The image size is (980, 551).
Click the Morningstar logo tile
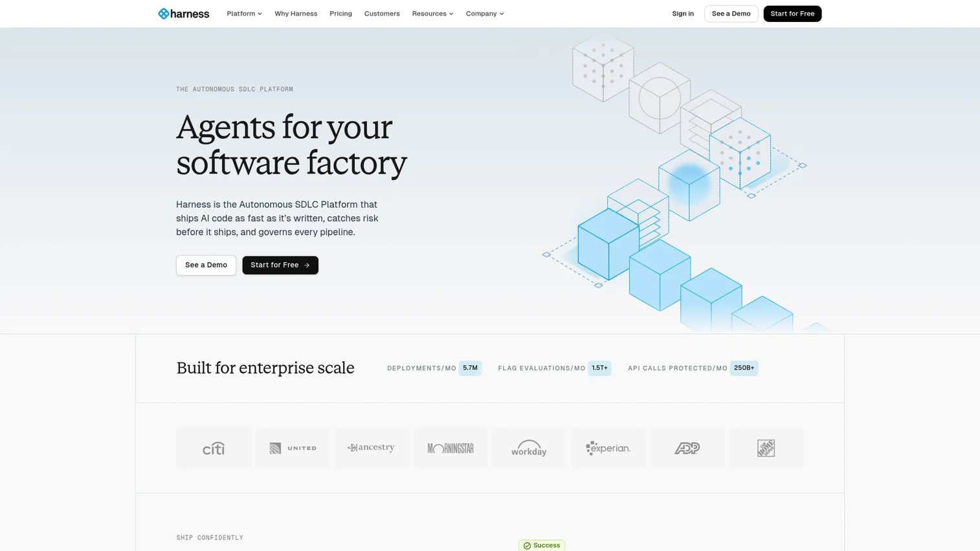[451, 448]
